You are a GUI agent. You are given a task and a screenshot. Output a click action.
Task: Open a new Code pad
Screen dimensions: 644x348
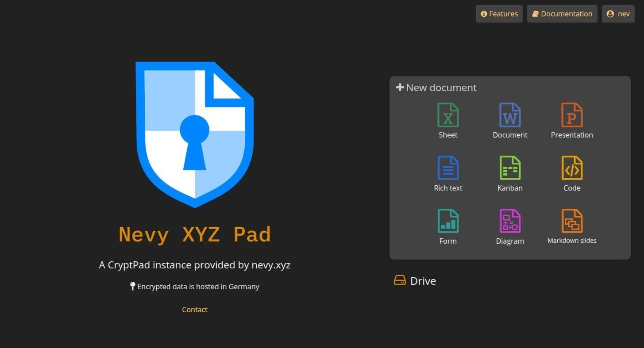pyautogui.click(x=571, y=172)
